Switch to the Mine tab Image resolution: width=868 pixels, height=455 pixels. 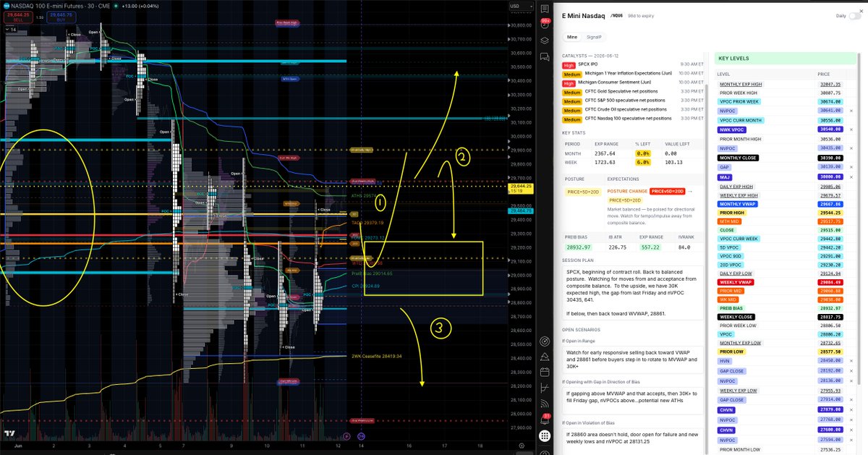tap(572, 36)
